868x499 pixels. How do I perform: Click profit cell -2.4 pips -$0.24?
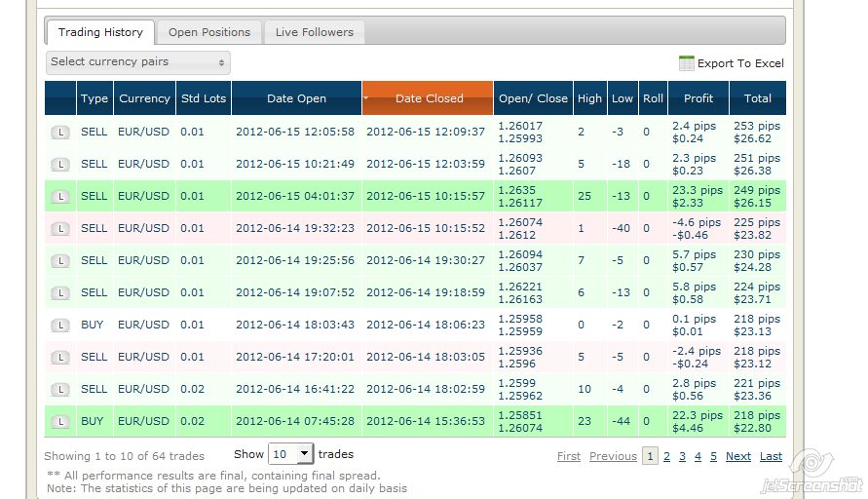click(x=697, y=358)
